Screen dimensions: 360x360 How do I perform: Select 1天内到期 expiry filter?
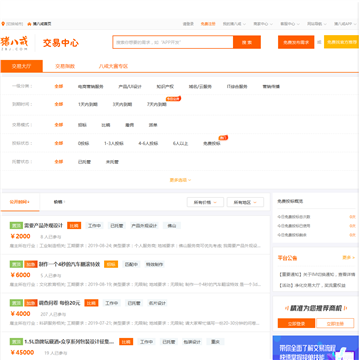click(x=88, y=104)
